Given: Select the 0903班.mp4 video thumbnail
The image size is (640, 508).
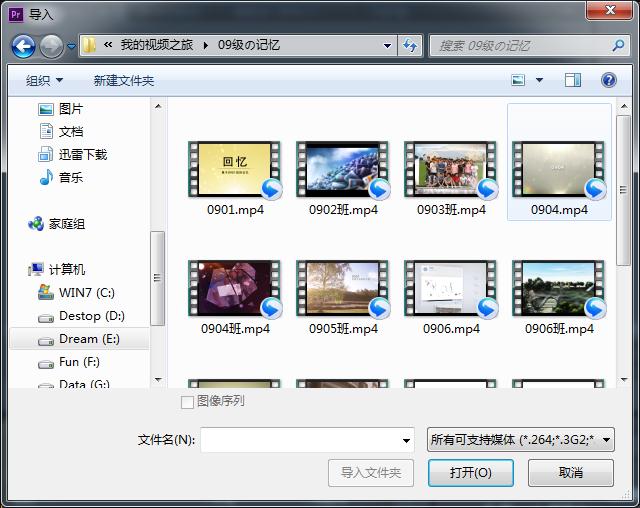Looking at the screenshot, I should coord(451,169).
